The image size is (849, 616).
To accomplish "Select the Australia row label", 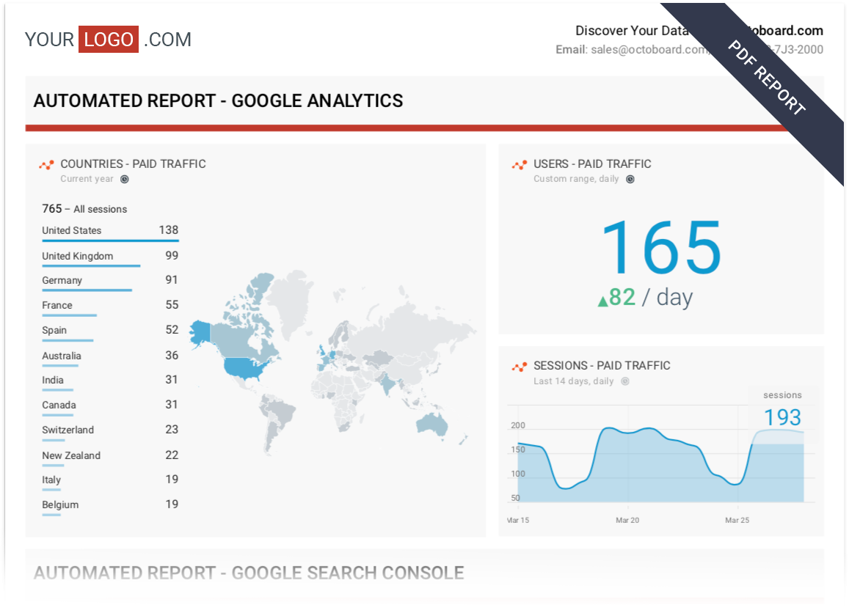I will pyautogui.click(x=62, y=356).
